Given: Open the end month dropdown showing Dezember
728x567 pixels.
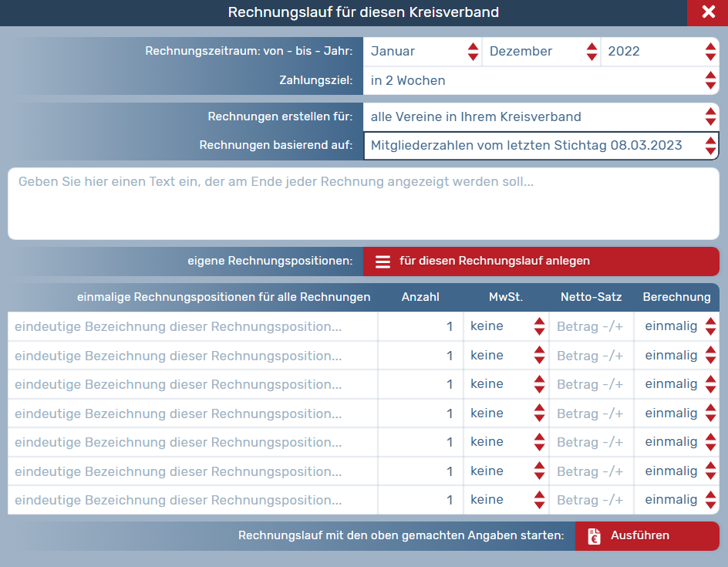Looking at the screenshot, I should click(x=541, y=52).
